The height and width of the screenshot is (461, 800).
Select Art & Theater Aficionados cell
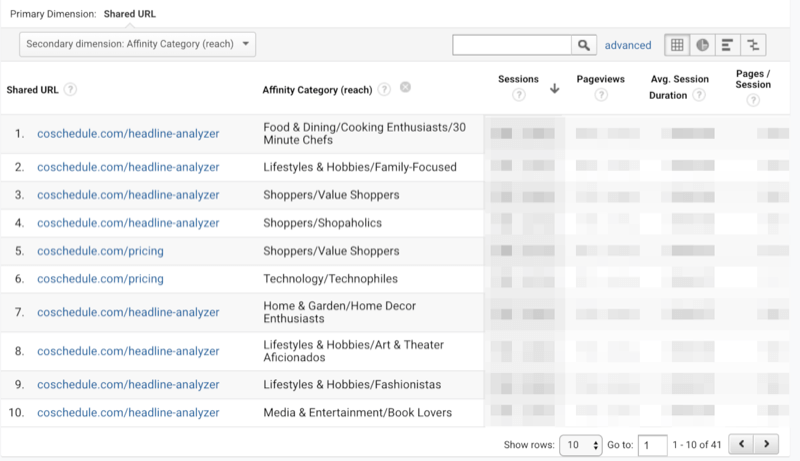coord(354,351)
